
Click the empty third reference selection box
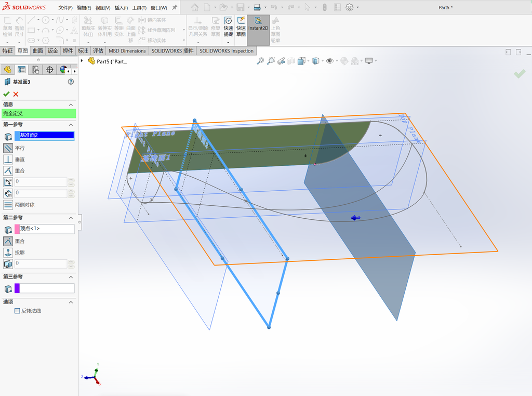pos(45,288)
